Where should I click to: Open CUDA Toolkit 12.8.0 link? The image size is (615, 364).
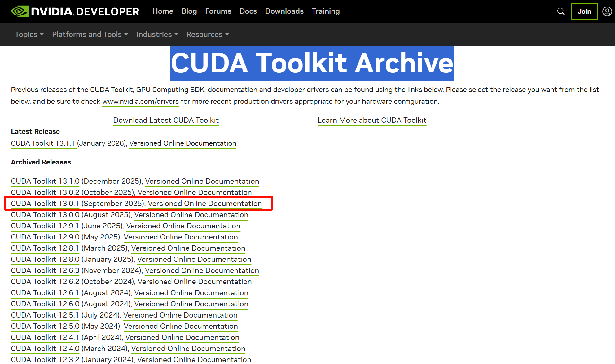tap(45, 260)
